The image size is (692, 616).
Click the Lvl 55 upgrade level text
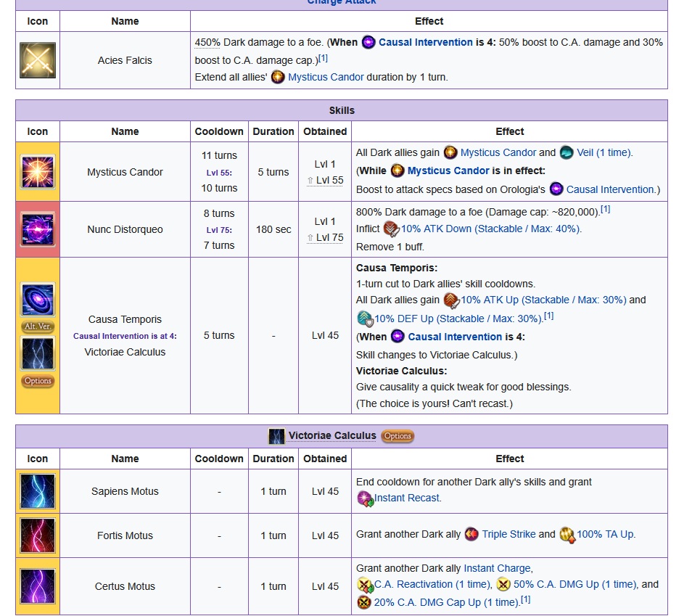[x=325, y=180]
